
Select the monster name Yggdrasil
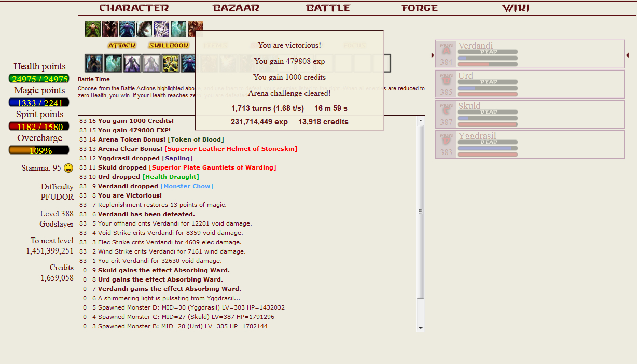(477, 136)
